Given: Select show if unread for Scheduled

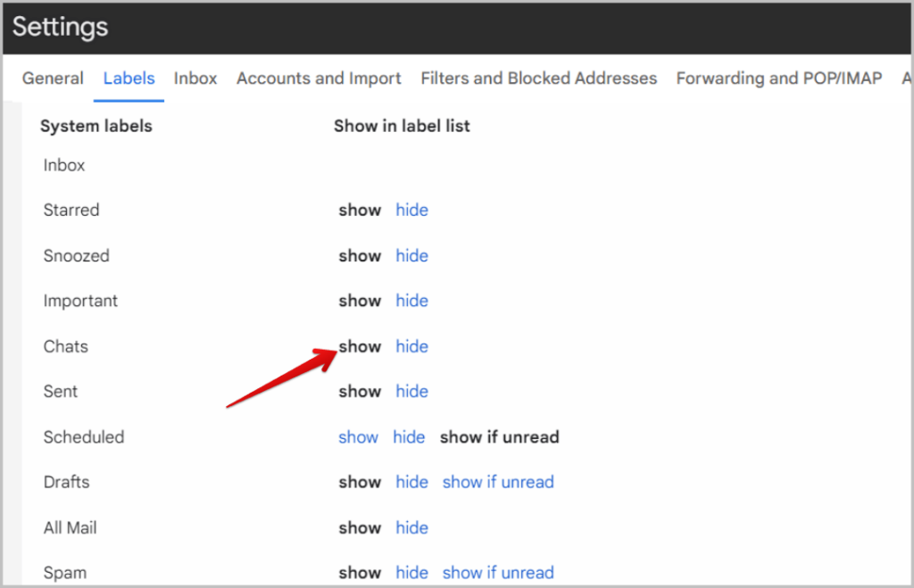Looking at the screenshot, I should 500,437.
